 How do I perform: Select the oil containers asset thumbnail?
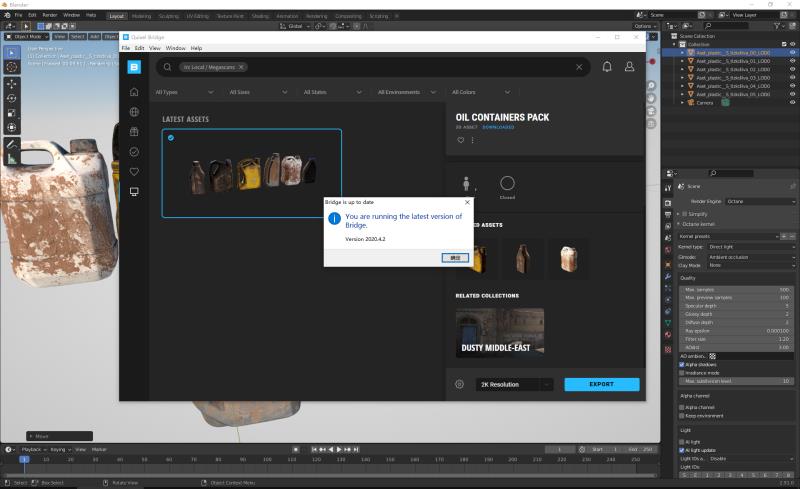coord(252,173)
